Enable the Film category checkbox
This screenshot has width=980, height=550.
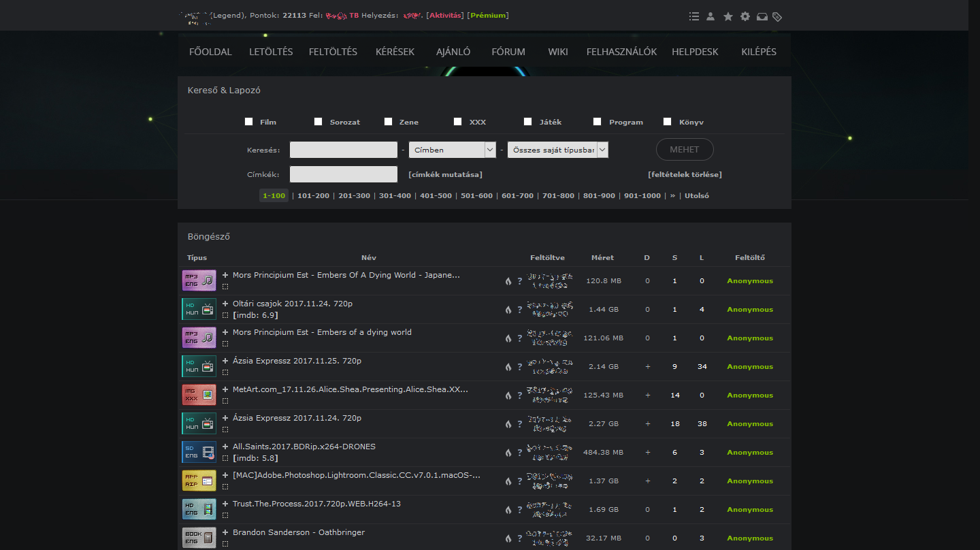(x=248, y=122)
